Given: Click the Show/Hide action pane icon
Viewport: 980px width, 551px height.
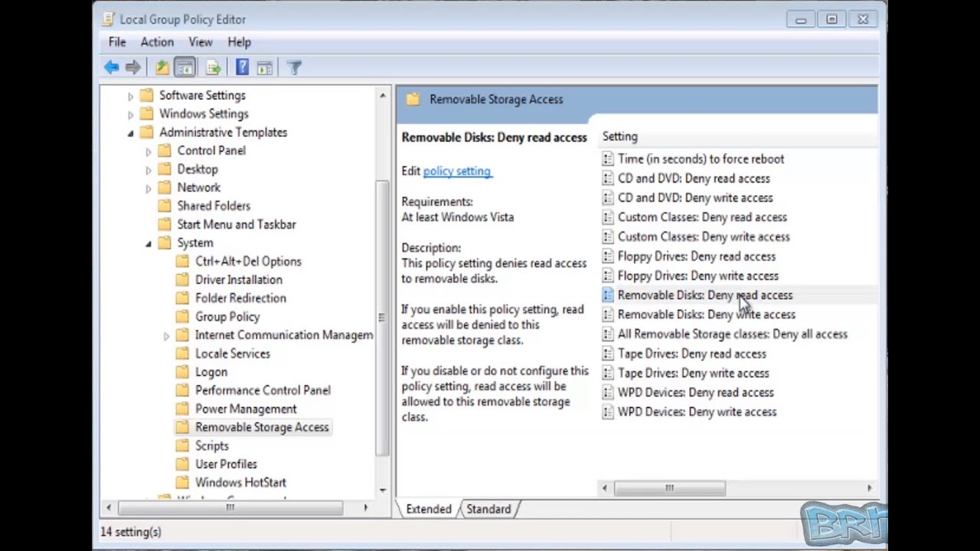Looking at the screenshot, I should [x=265, y=68].
